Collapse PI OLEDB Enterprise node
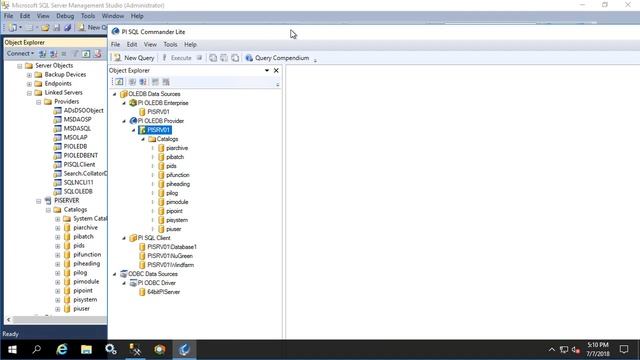The width and height of the screenshot is (640, 360). click(x=124, y=103)
